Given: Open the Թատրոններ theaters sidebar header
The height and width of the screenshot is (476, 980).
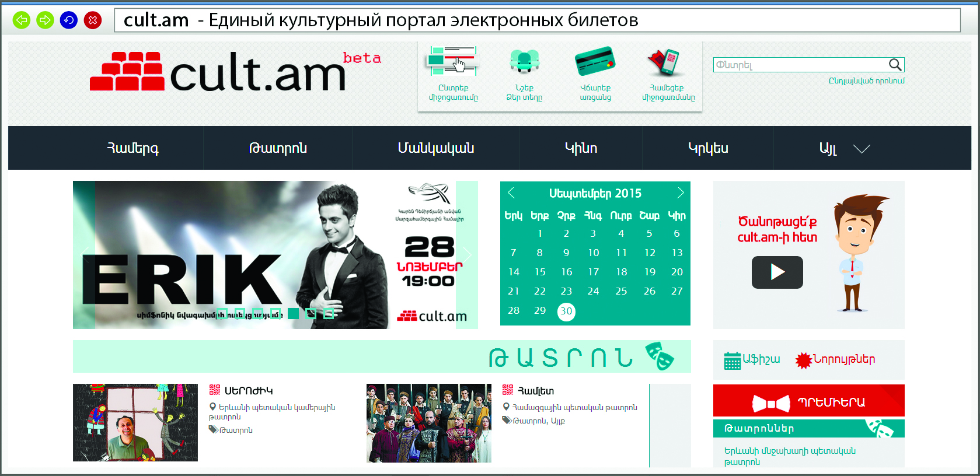Looking at the screenshot, I should [x=809, y=428].
